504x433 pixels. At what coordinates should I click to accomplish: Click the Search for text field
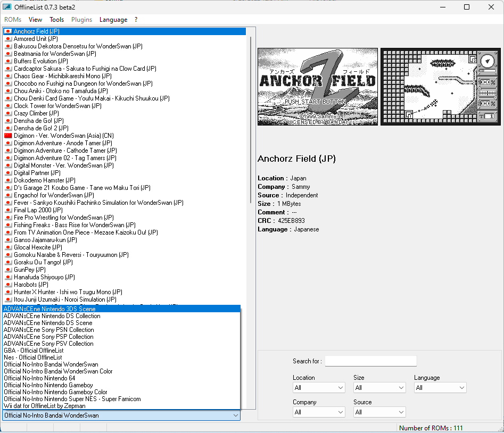[x=370, y=361]
